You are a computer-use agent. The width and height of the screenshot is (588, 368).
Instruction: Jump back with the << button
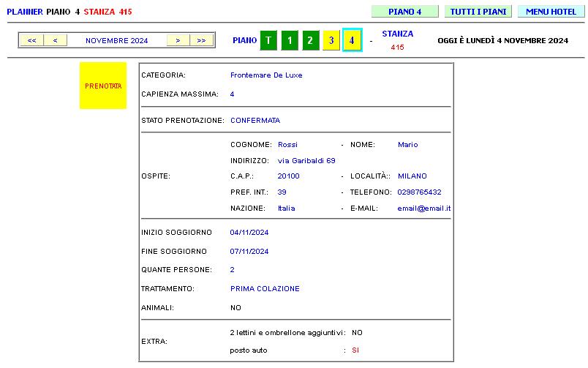32,40
